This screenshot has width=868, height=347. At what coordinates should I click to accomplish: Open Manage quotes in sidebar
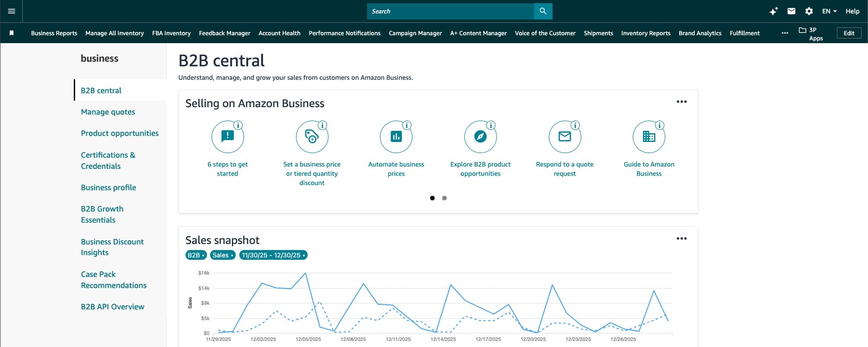tap(108, 112)
